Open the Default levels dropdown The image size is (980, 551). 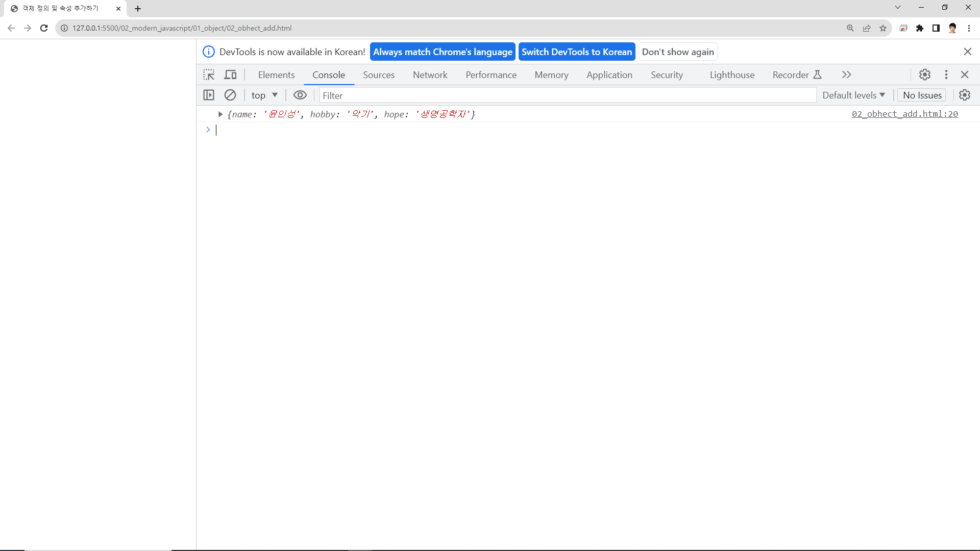click(x=853, y=95)
